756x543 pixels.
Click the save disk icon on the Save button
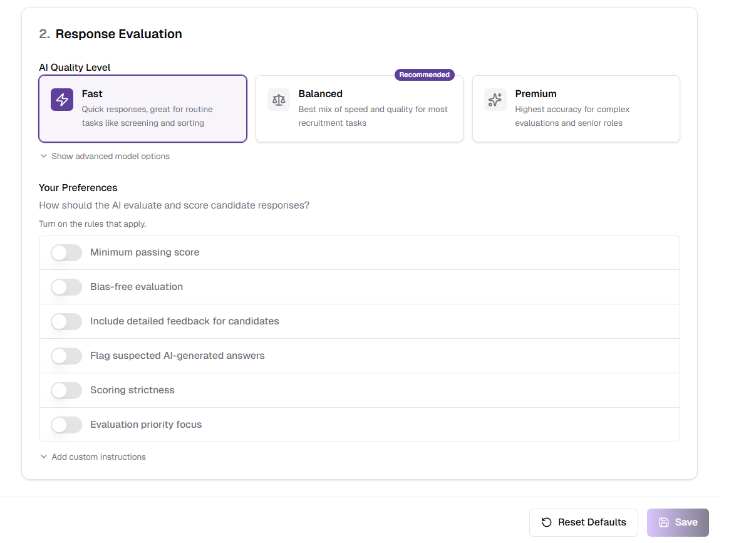click(x=664, y=522)
